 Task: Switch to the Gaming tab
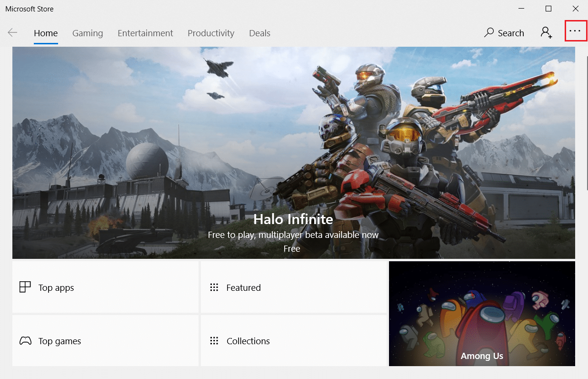click(x=88, y=33)
